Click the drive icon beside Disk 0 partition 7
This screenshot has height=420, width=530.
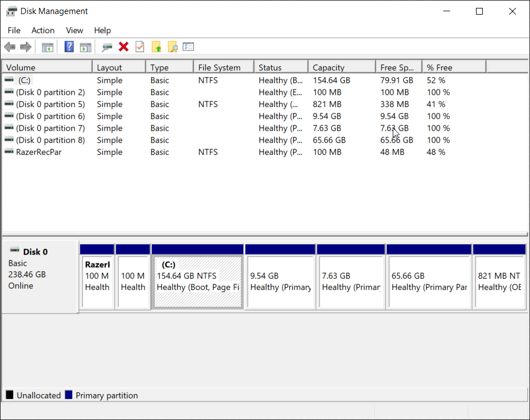click(9, 128)
